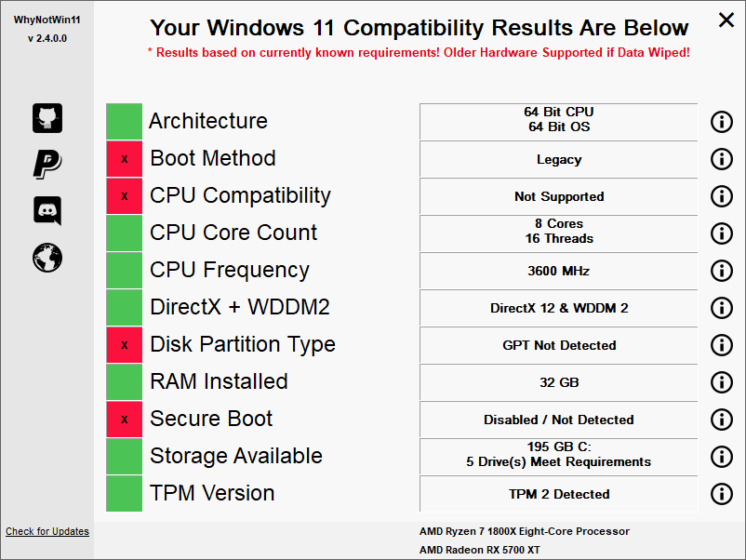Open info for DirectX + WDDM2 result
Viewport: 746px width, 560px height.
[x=722, y=308]
